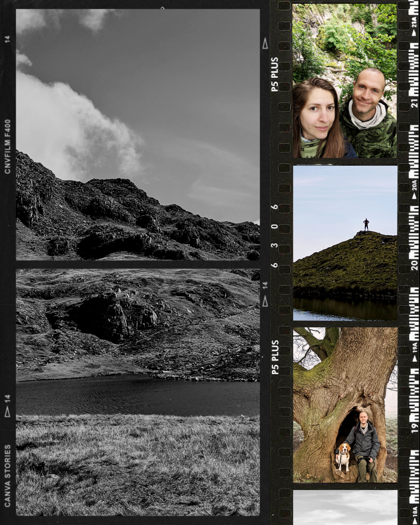Click frame number '19' on the film edge
420x525 pixels.
[x=415, y=428]
